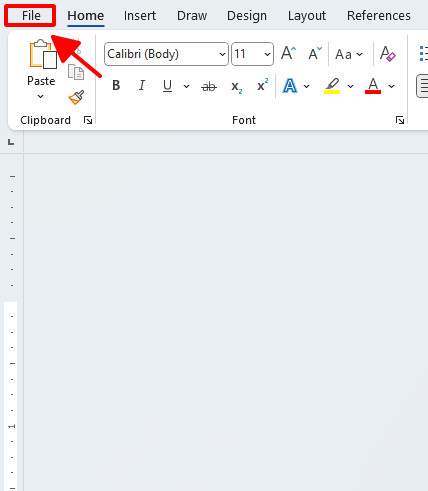The width and height of the screenshot is (428, 491).
Task: Click the Text Effects blue A icon
Action: [290, 86]
